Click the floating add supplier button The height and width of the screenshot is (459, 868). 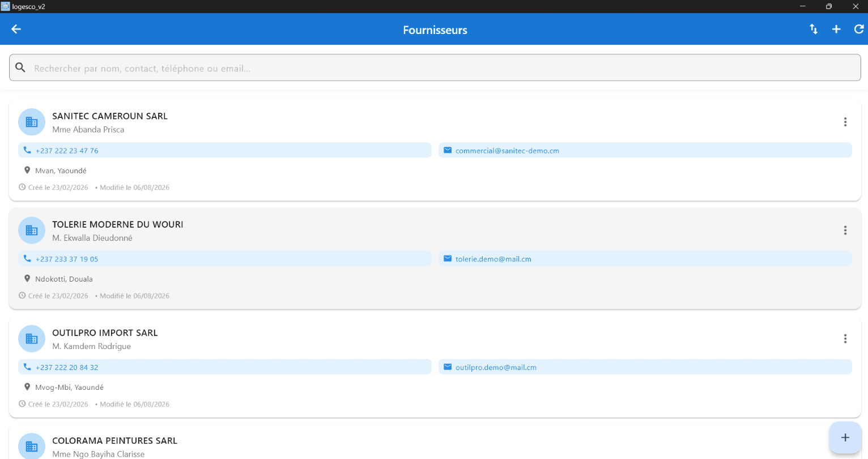(x=845, y=437)
